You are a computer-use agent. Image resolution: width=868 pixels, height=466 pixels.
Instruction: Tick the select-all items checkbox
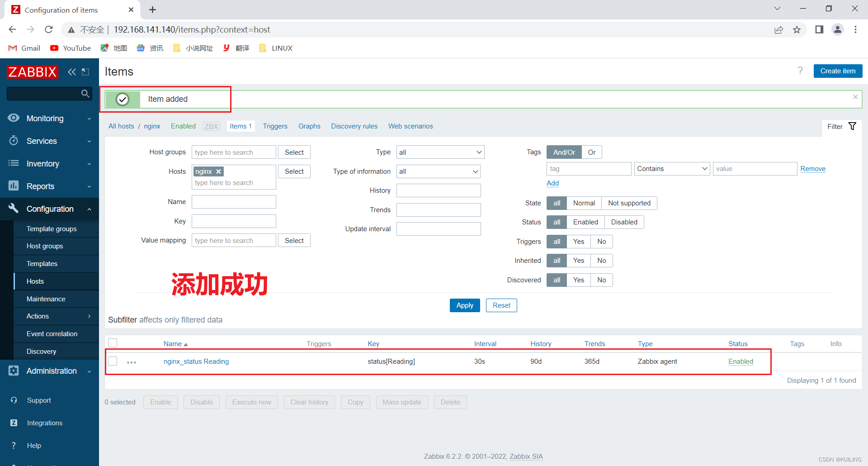tap(113, 343)
